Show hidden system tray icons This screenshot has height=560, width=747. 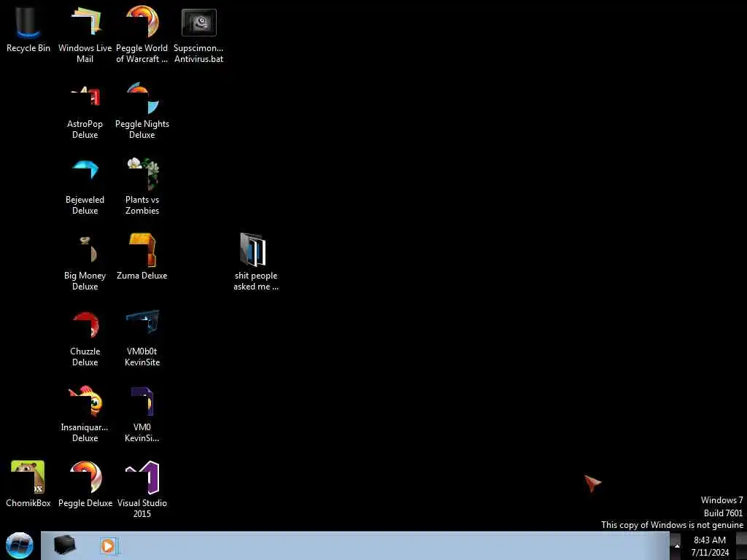[x=676, y=546]
